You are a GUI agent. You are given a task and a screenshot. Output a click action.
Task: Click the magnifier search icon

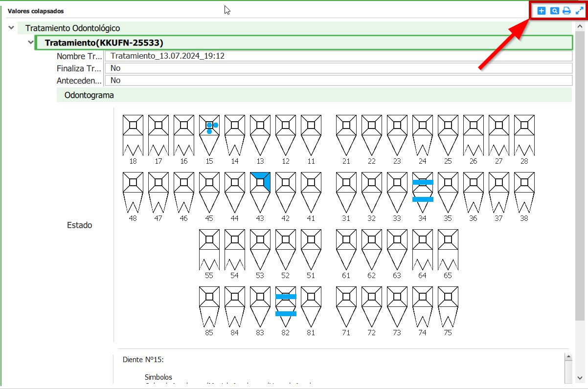click(x=554, y=11)
